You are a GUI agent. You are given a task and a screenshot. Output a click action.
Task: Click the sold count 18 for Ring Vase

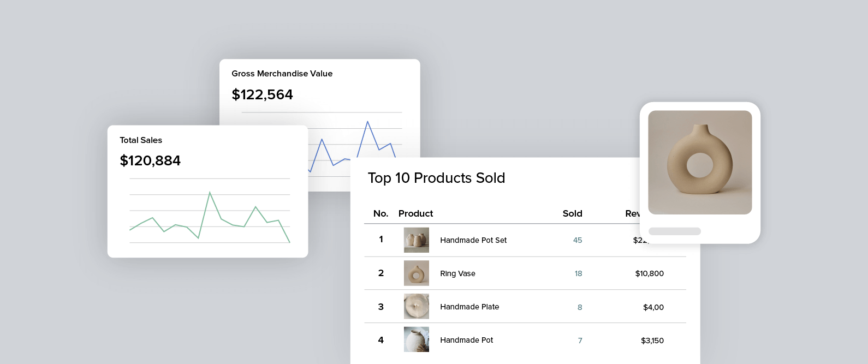pyautogui.click(x=578, y=273)
